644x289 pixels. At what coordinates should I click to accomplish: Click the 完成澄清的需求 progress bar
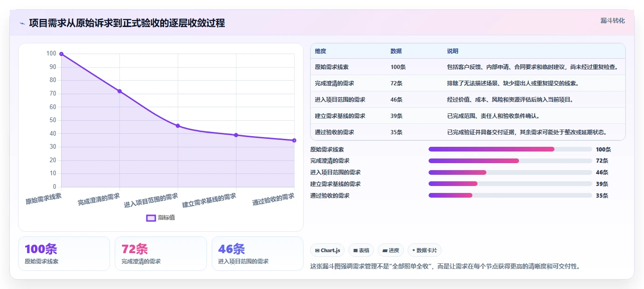510,161
